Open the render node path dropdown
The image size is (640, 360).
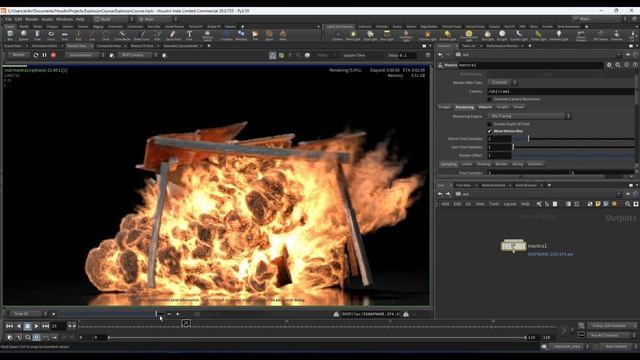point(85,55)
